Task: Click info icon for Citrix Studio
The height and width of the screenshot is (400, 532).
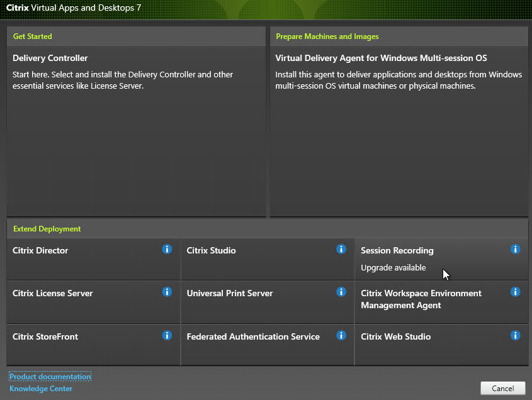Action: coord(341,249)
